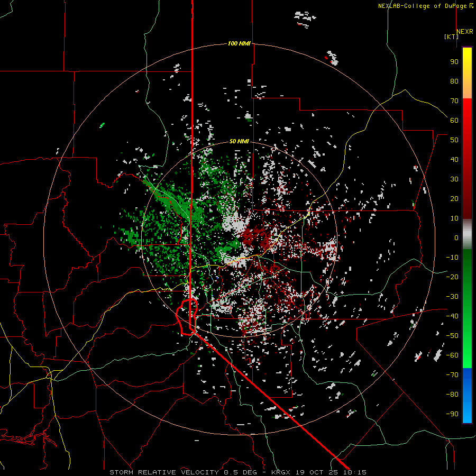Select the -90 value on the velocity scale

point(452,414)
